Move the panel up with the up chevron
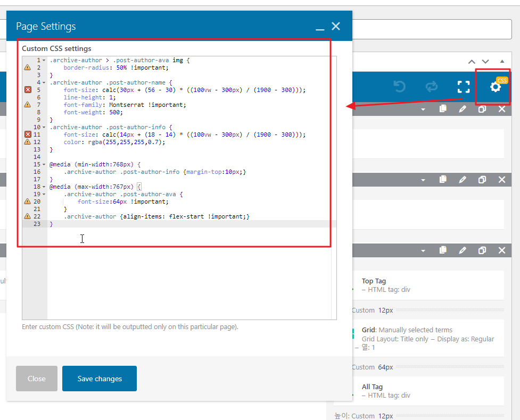This screenshot has height=420, width=520. [472, 62]
